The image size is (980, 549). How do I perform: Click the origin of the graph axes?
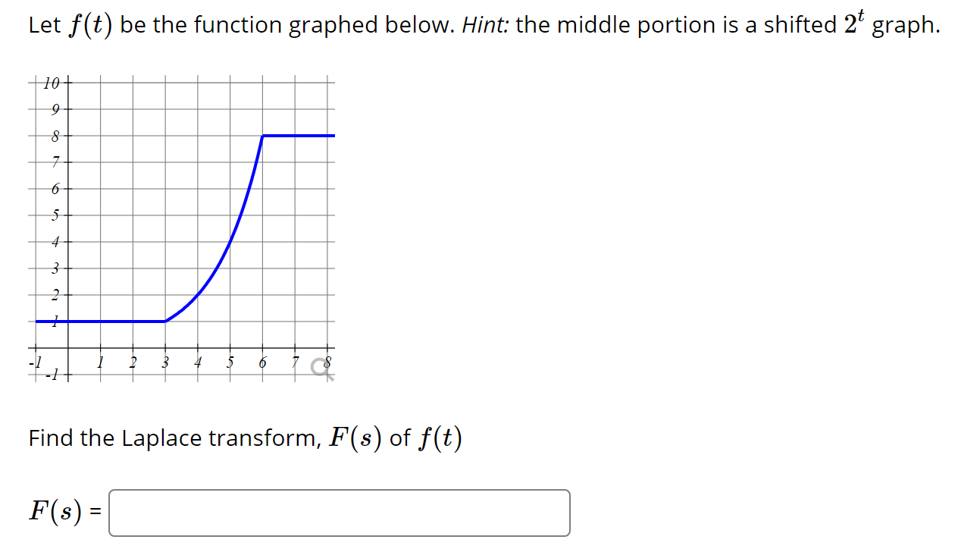pos(67,347)
